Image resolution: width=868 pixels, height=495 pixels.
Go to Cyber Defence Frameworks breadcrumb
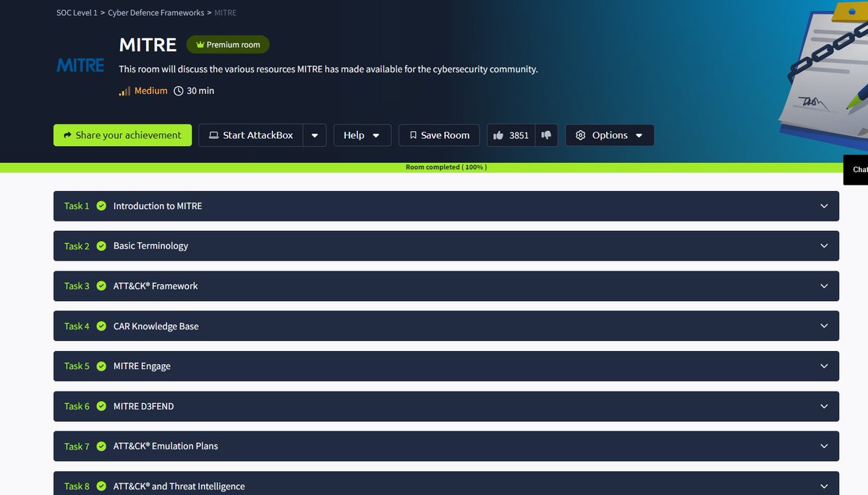click(x=156, y=13)
